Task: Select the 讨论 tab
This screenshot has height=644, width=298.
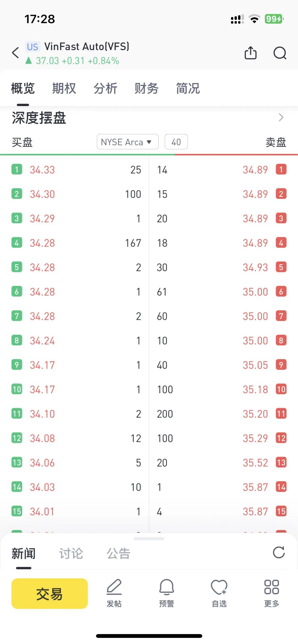Action: click(x=71, y=553)
